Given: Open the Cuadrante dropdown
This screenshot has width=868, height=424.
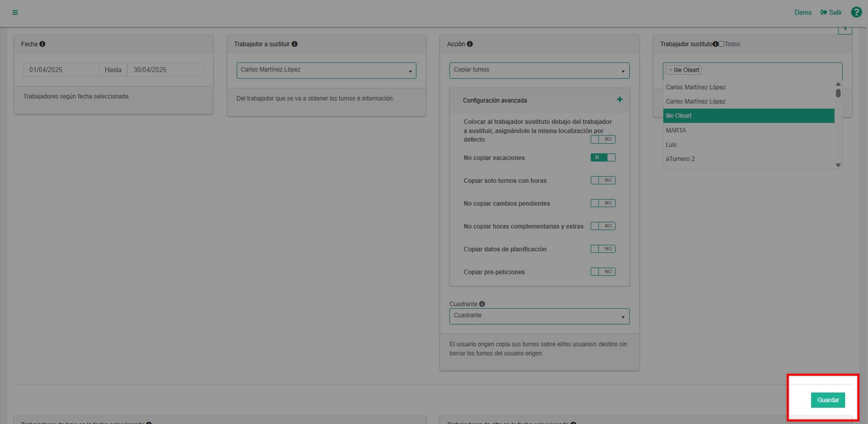Looking at the screenshot, I should (x=539, y=316).
